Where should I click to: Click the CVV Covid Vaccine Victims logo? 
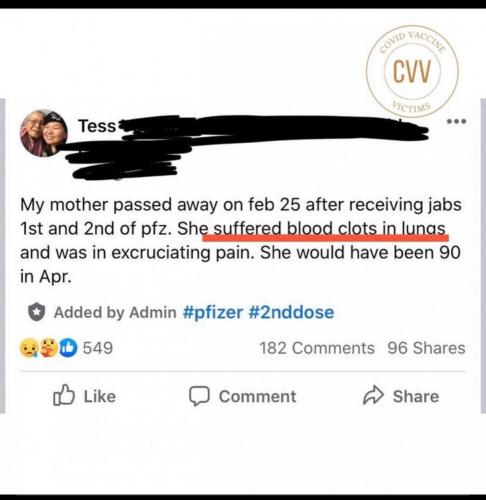pos(412,71)
